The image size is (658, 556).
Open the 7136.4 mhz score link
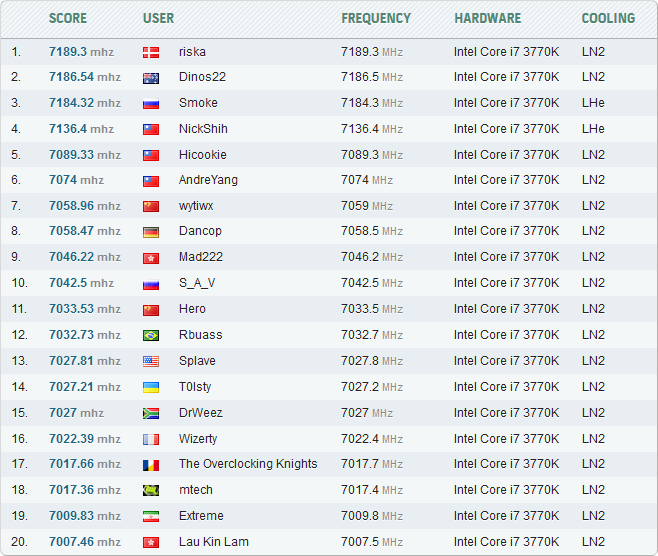(x=81, y=129)
